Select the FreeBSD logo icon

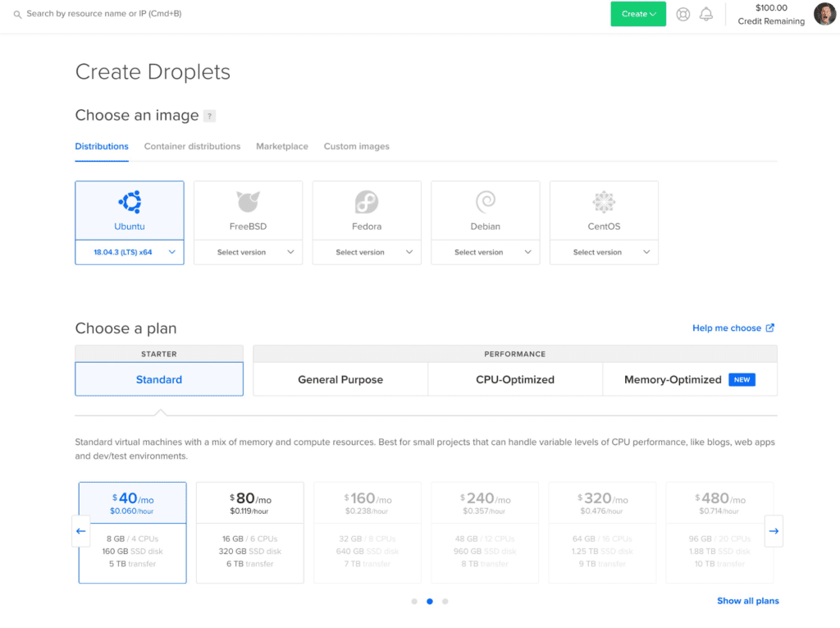(x=248, y=202)
